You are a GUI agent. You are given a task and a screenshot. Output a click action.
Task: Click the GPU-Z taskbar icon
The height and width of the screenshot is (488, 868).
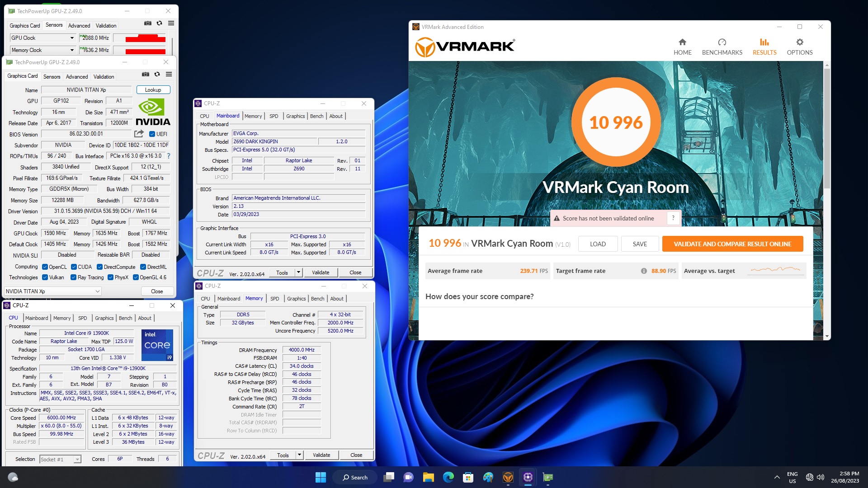click(547, 477)
